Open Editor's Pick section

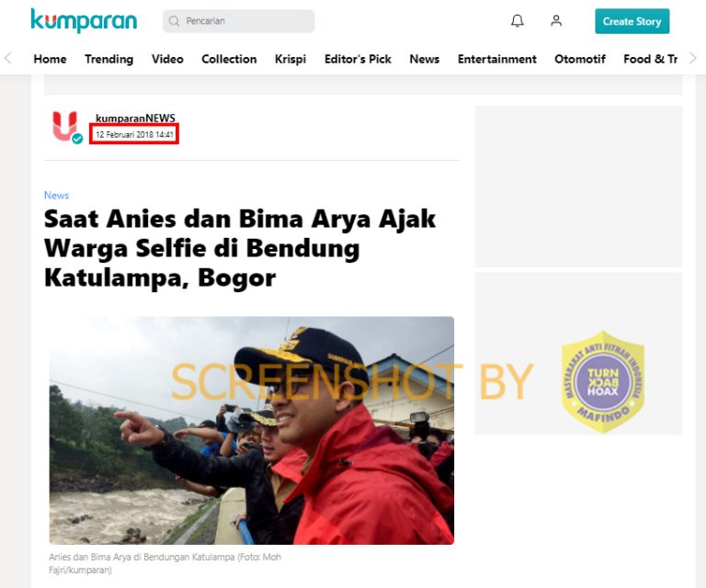pyautogui.click(x=358, y=59)
